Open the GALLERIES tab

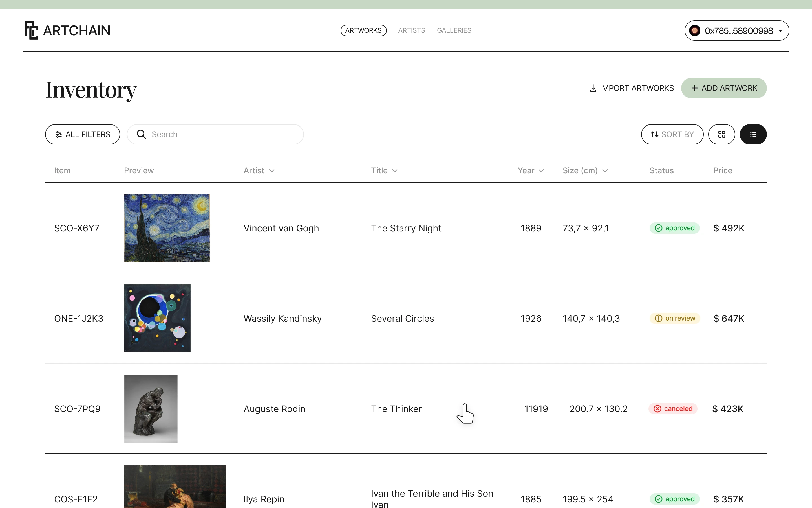click(x=454, y=30)
